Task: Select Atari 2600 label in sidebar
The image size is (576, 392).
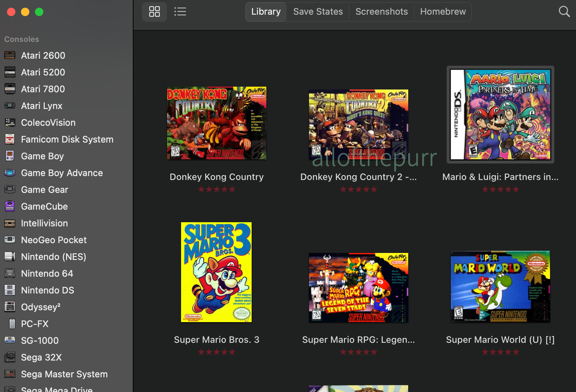Action: tap(43, 55)
